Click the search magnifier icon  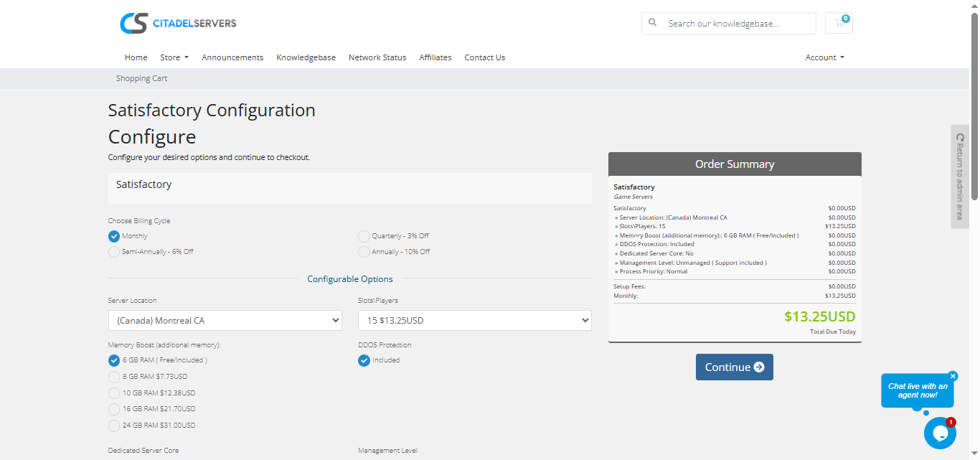click(653, 23)
